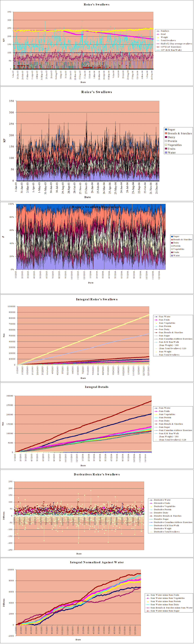
Task: Click the Water swatch in stacked KP chart legend
Action: [166, 152]
